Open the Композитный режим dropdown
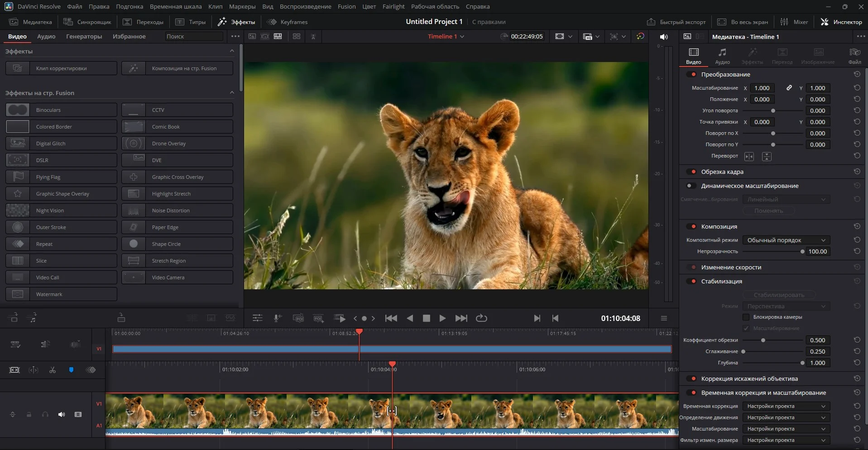868x450 pixels. (x=786, y=240)
